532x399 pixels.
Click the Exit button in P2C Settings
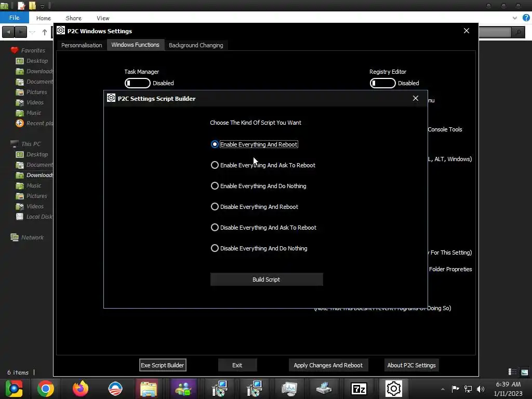(x=237, y=365)
